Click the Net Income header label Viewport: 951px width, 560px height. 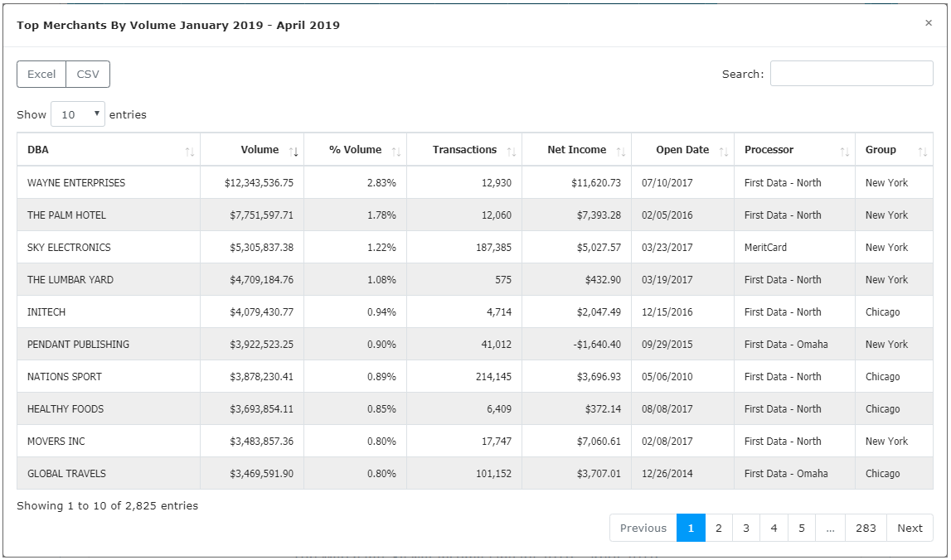coord(577,150)
